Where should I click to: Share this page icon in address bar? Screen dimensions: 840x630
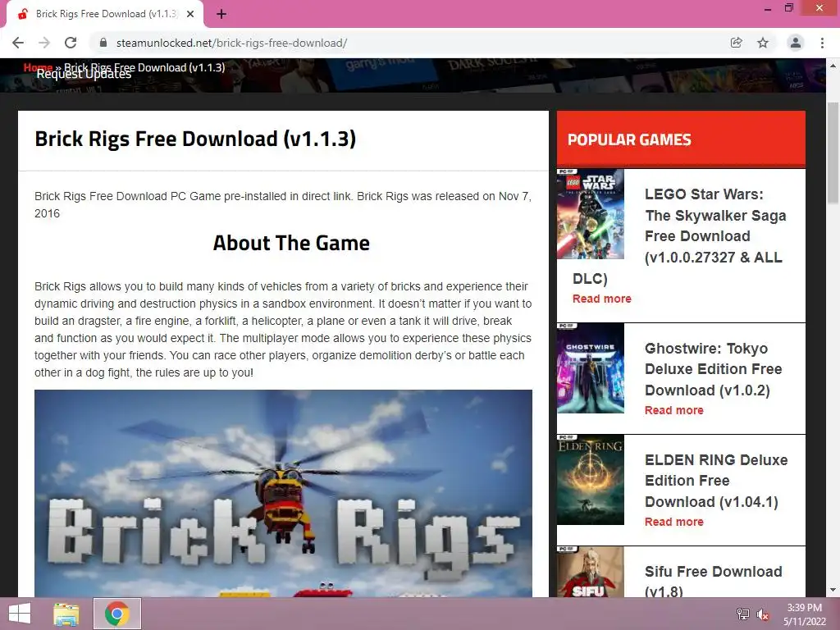736,43
